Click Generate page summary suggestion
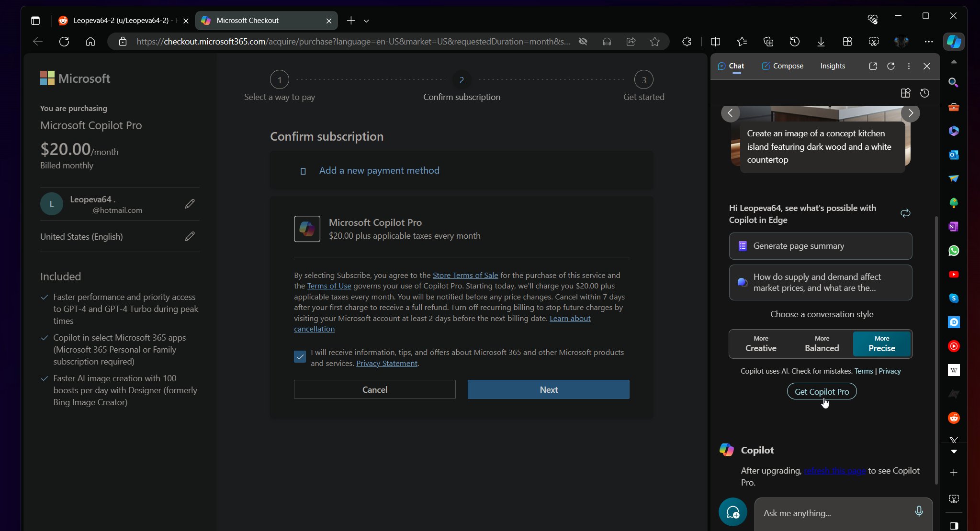This screenshot has height=531, width=980. (x=820, y=246)
